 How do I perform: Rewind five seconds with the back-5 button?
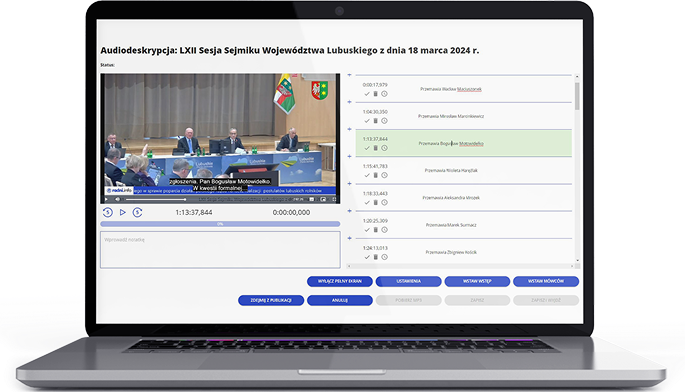pyautogui.click(x=107, y=212)
